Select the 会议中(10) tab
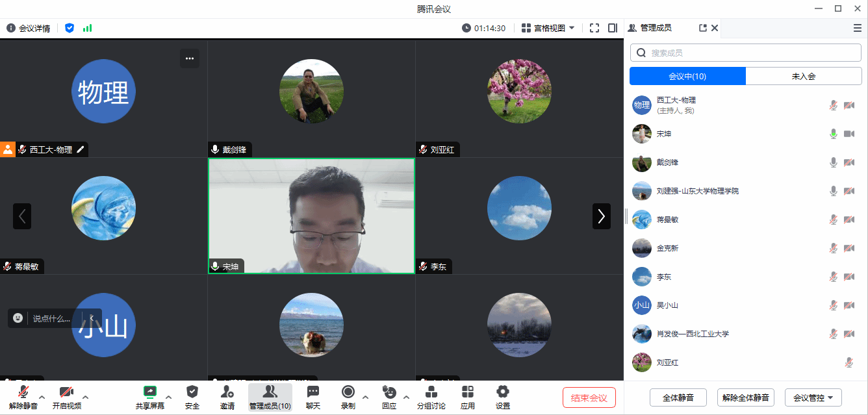The height and width of the screenshot is (415, 868). tap(687, 76)
